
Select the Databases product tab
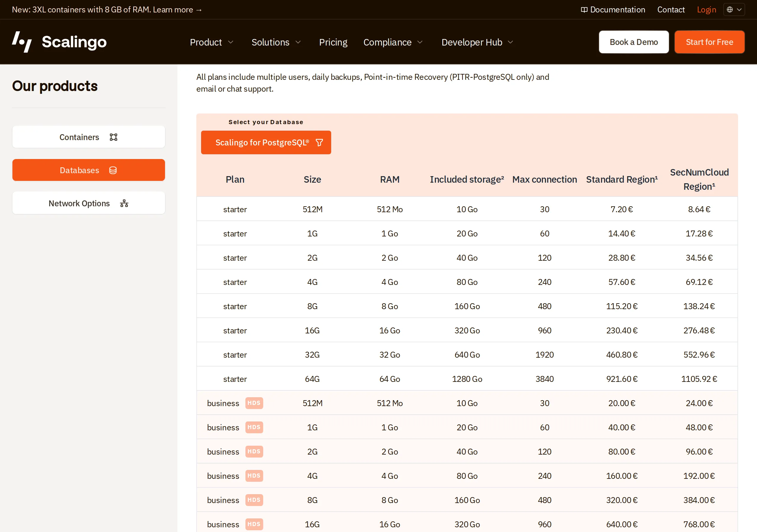click(x=89, y=170)
